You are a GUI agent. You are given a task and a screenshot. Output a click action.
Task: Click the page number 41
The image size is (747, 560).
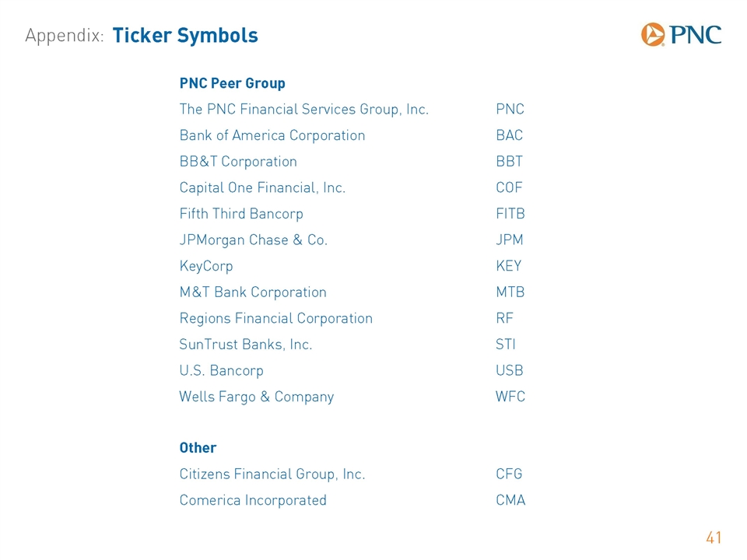[x=714, y=537]
